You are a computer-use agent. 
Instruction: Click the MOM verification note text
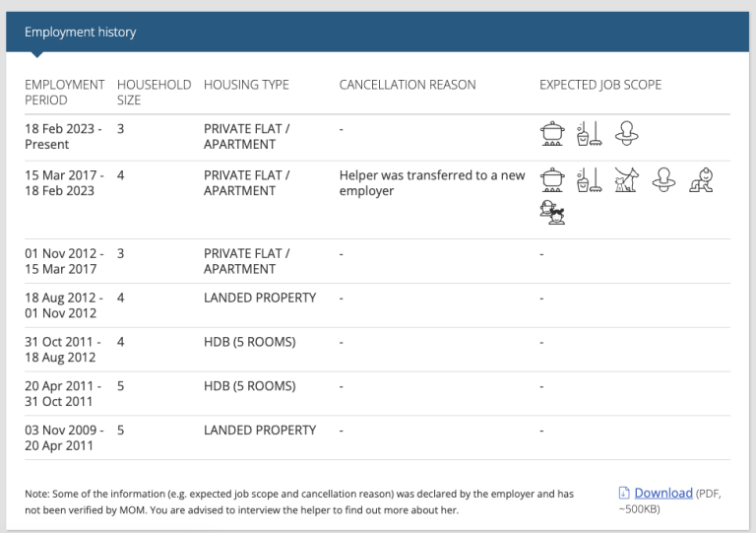coord(299,501)
